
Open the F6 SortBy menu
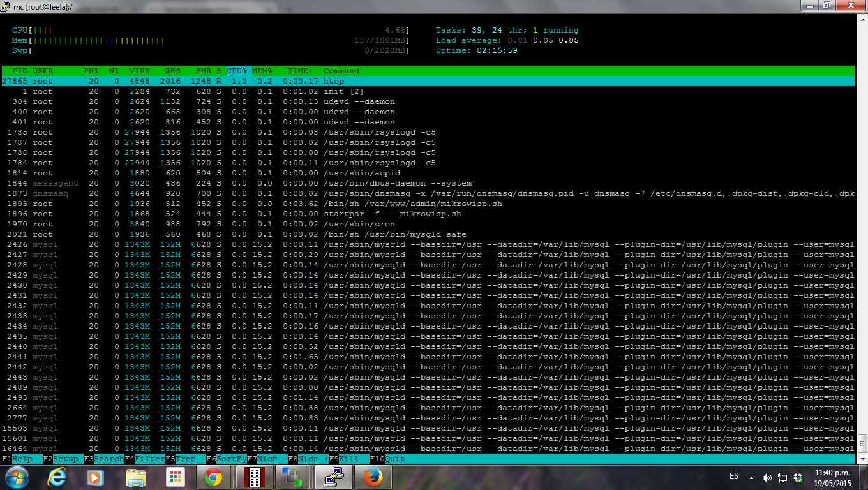(227, 459)
